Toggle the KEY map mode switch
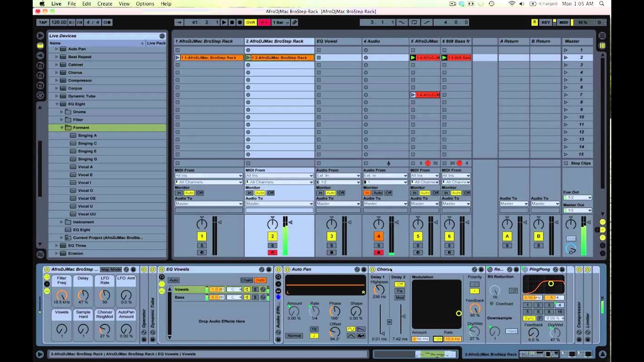The width and height of the screenshot is (644, 362). coord(546,22)
